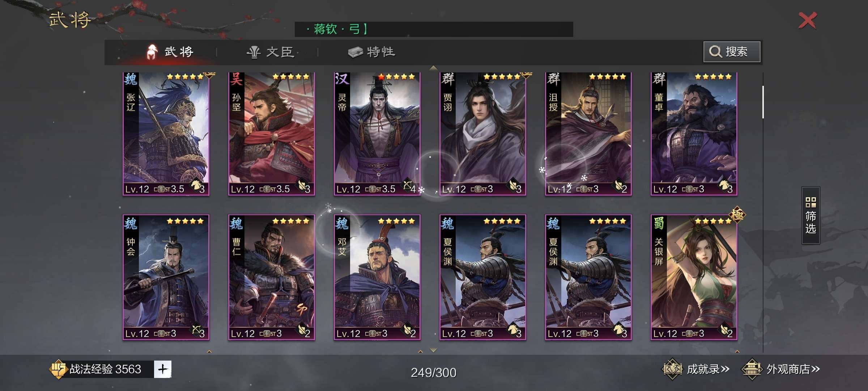The image size is (868, 391).
Task: Click the treasure chest icon beside 特性
Action: tap(355, 52)
